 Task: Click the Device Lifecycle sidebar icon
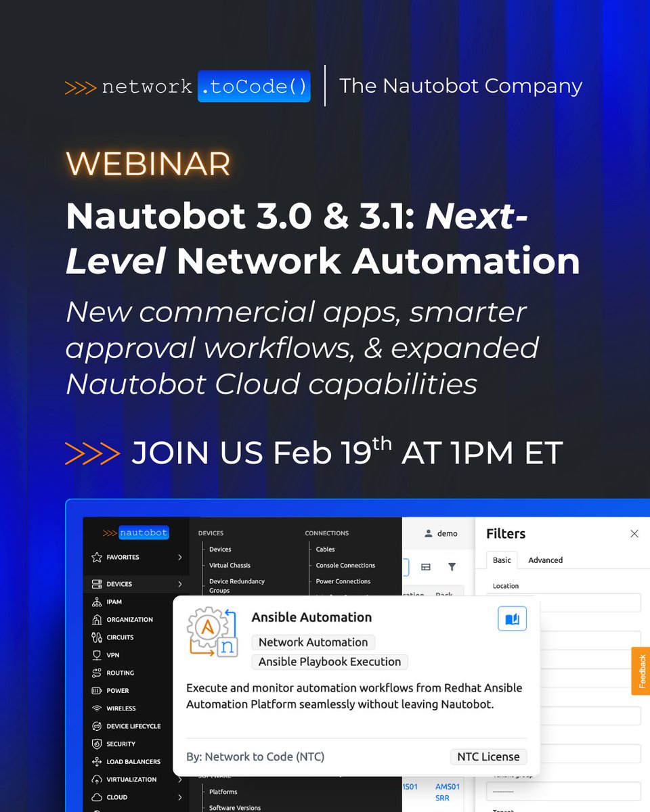coord(96,726)
